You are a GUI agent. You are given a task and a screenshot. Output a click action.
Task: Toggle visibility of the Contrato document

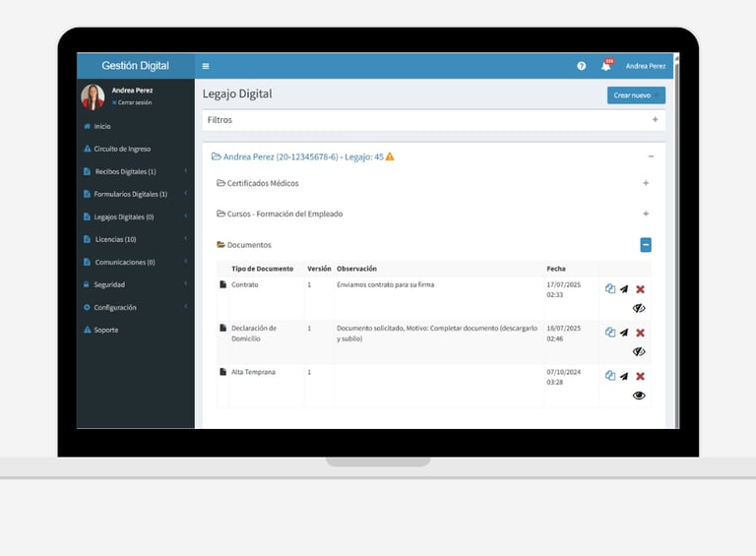point(639,308)
